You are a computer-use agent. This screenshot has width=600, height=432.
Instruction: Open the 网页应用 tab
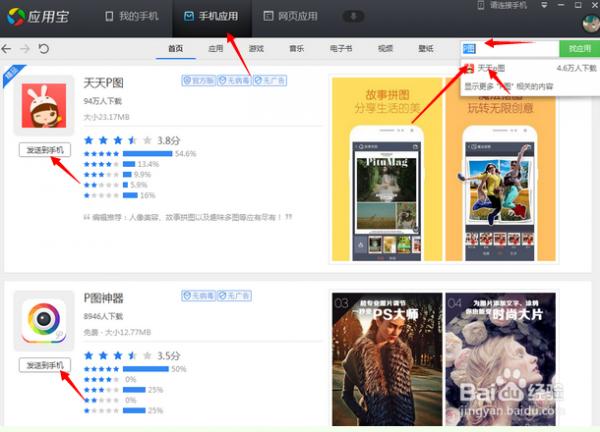click(x=291, y=16)
